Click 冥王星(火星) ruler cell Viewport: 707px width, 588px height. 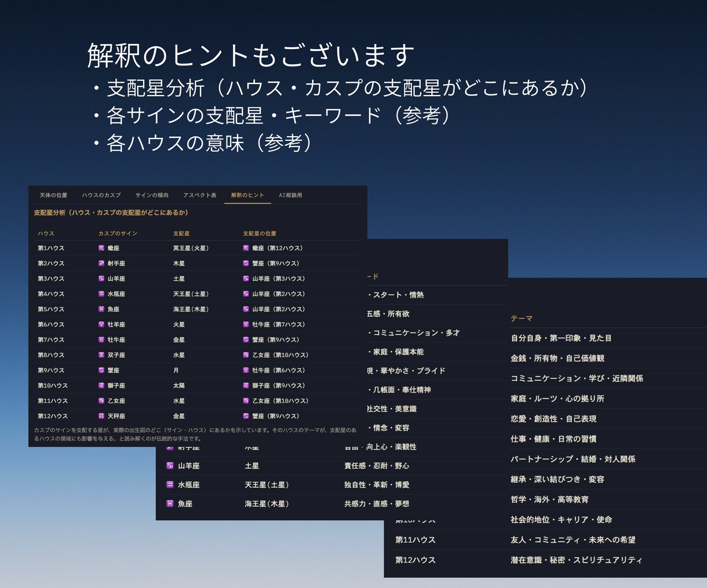point(191,248)
